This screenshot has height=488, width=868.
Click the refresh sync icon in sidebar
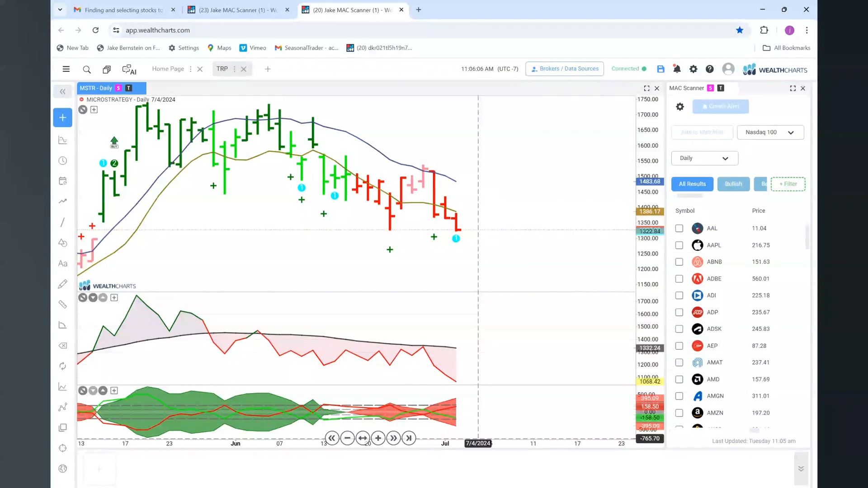[63, 366]
